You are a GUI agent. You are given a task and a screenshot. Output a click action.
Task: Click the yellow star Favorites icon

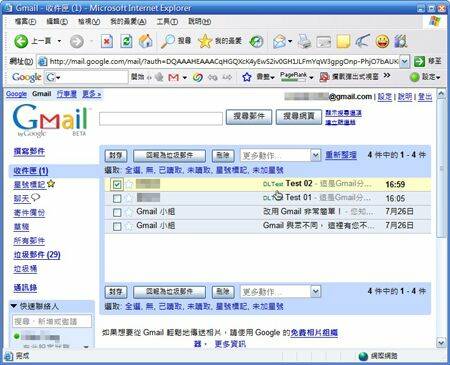click(205, 41)
